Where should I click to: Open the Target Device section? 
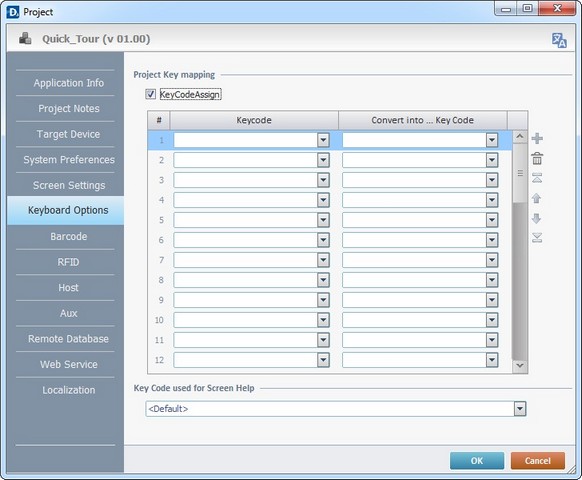click(68, 134)
